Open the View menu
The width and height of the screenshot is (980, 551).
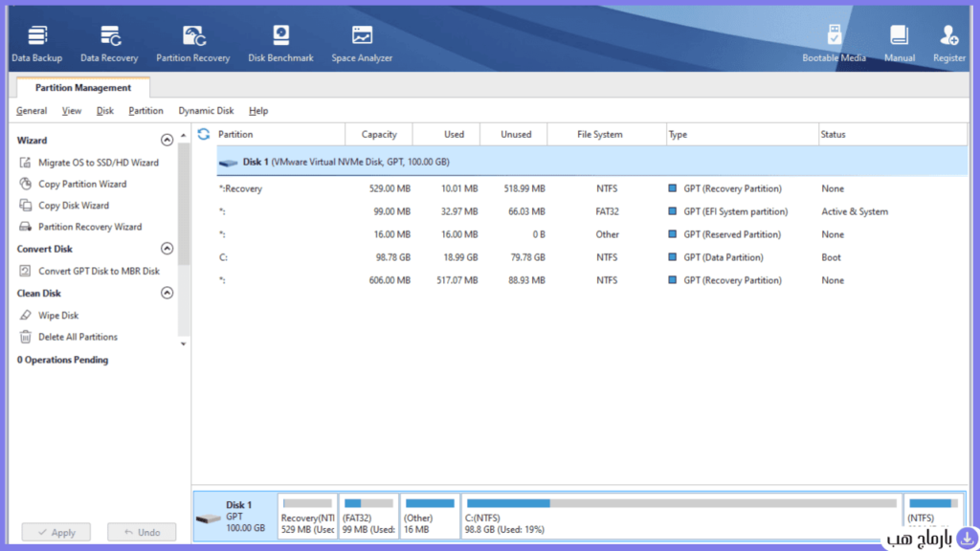[71, 111]
